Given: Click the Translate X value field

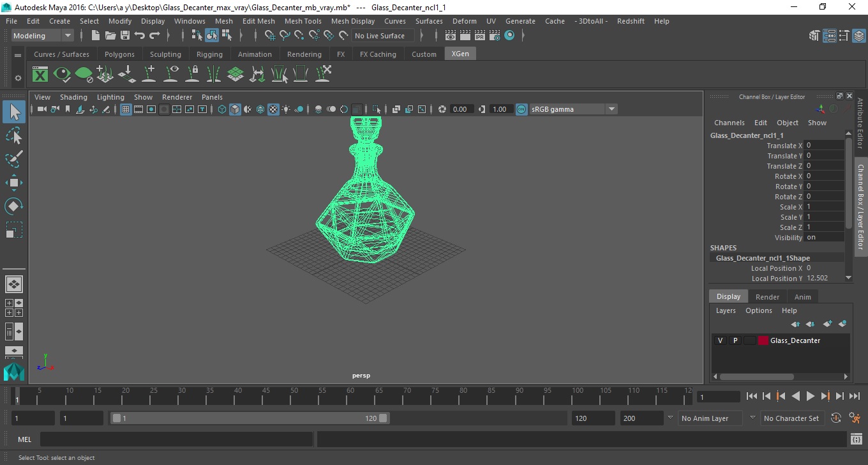Looking at the screenshot, I should point(823,146).
